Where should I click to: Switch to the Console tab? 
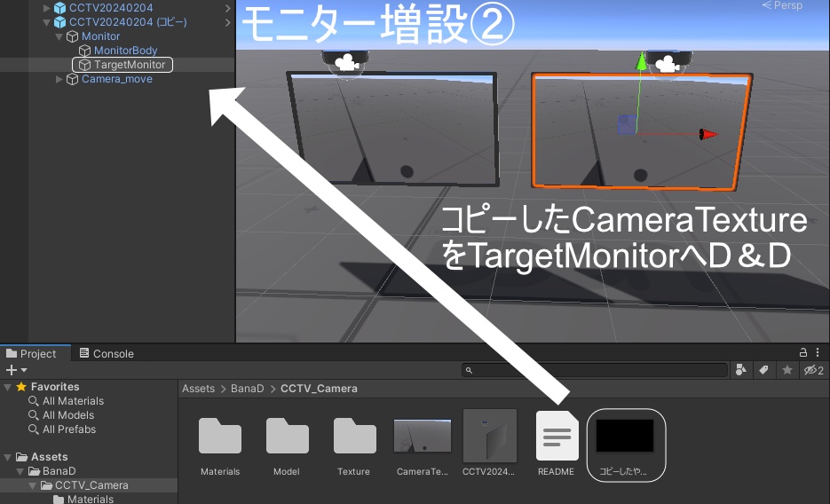click(107, 353)
